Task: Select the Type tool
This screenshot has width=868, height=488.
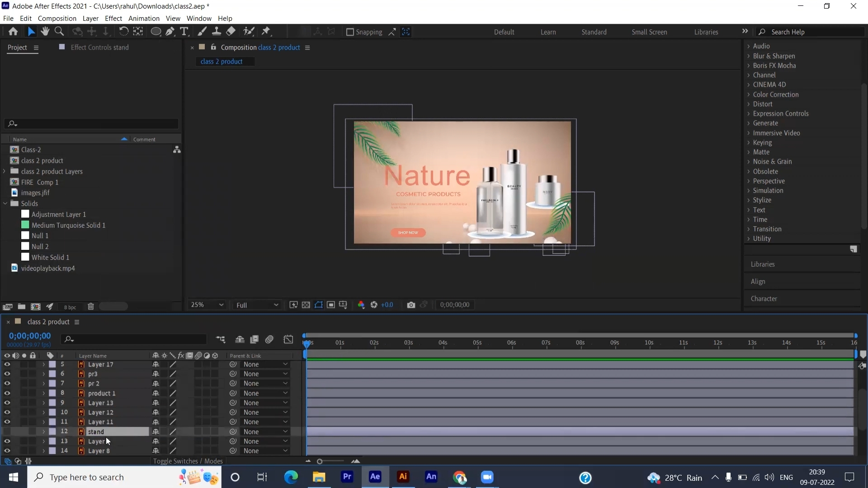Action: (x=184, y=32)
